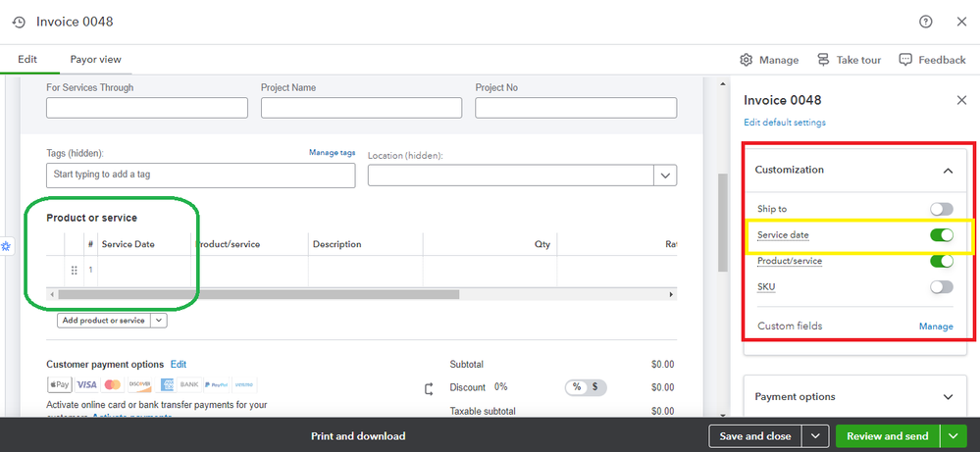980x452 pixels.
Task: Open the Location dropdown
Action: pos(666,175)
